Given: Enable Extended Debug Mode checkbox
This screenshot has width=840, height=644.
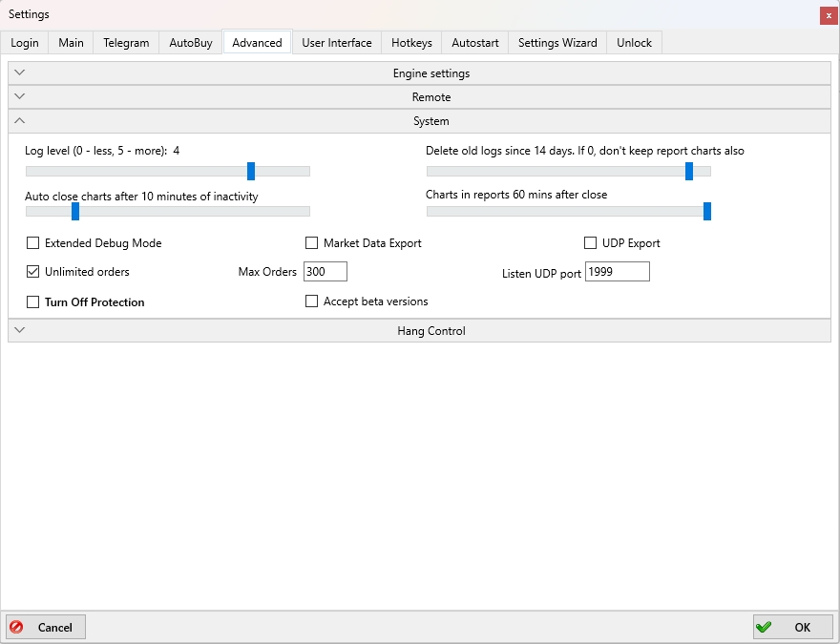Looking at the screenshot, I should click(33, 243).
